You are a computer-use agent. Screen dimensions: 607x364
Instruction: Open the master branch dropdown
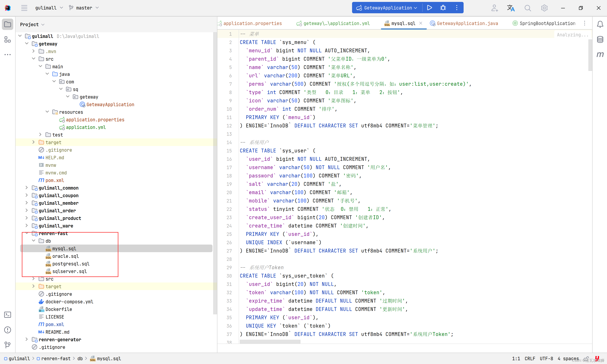(x=84, y=8)
